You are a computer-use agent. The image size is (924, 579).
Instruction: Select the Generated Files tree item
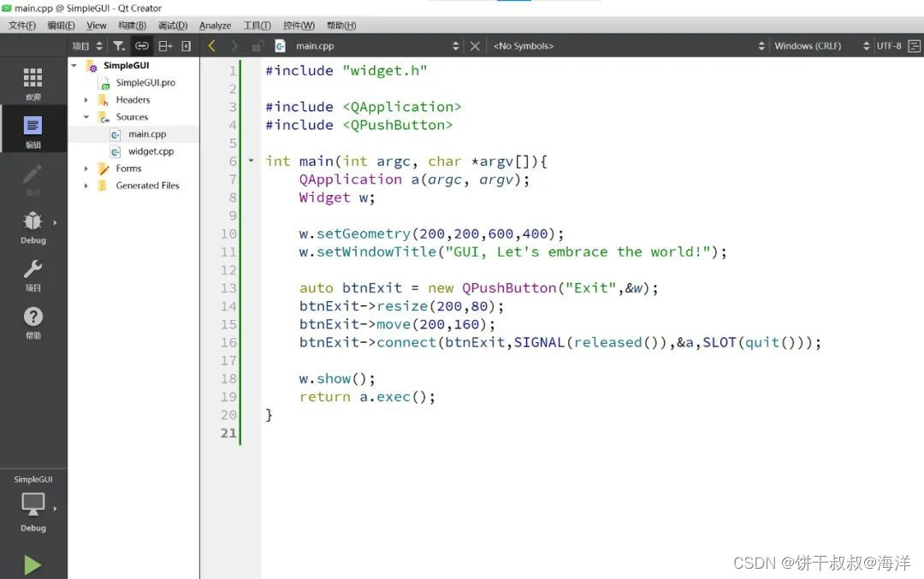tap(147, 186)
